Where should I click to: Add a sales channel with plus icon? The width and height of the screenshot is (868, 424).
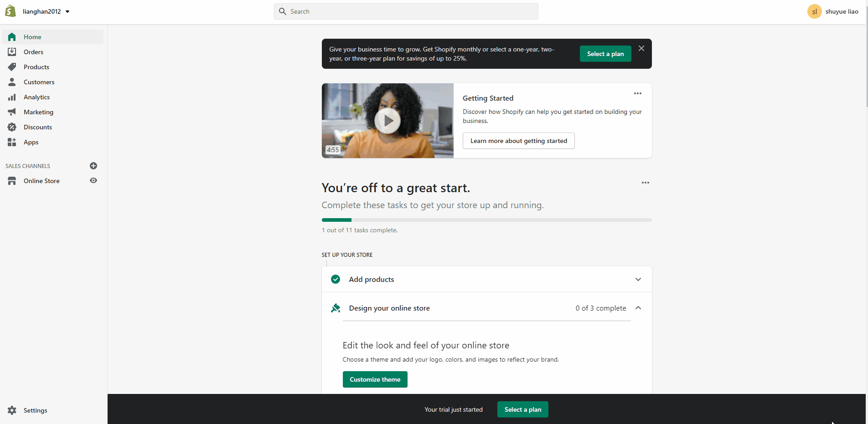click(93, 166)
